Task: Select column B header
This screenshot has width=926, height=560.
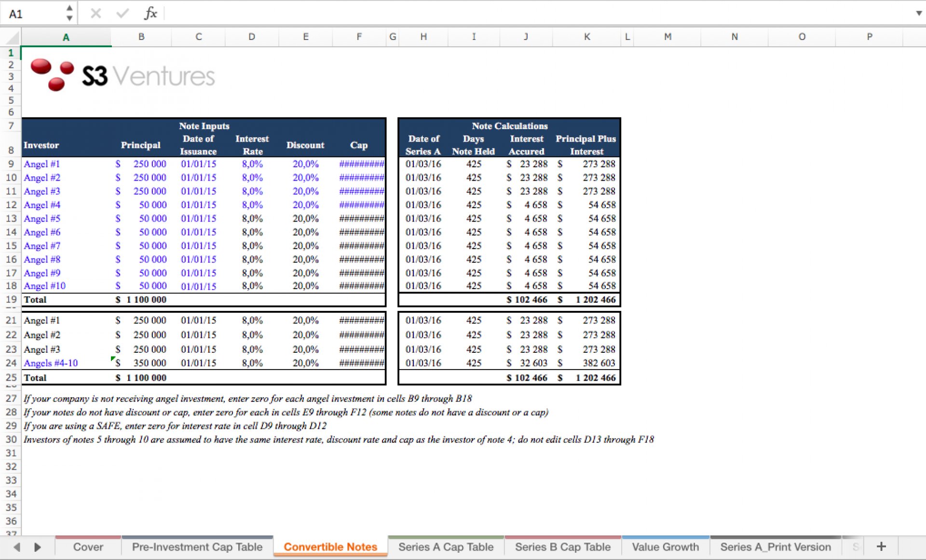Action: [x=141, y=37]
